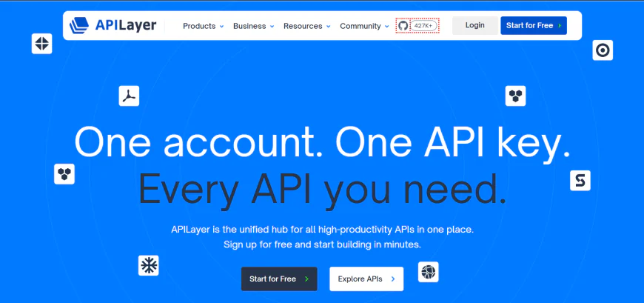644x303 pixels.
Task: Click the dark Start for Free hero button
Action: [279, 279]
